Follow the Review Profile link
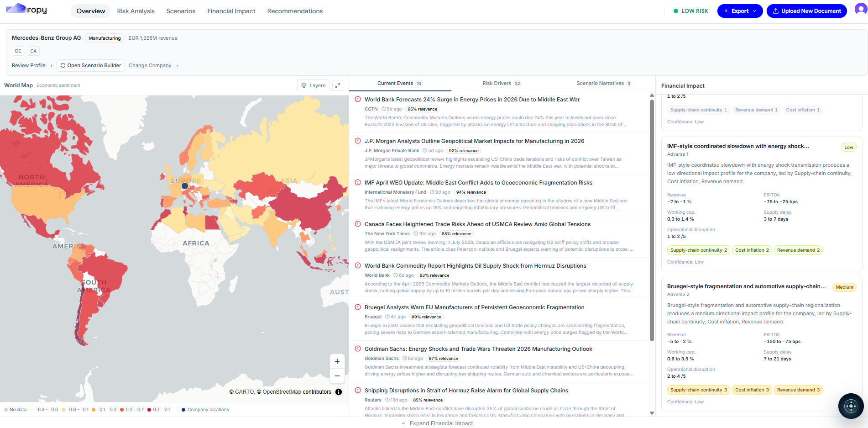868x428 pixels. tap(32, 65)
